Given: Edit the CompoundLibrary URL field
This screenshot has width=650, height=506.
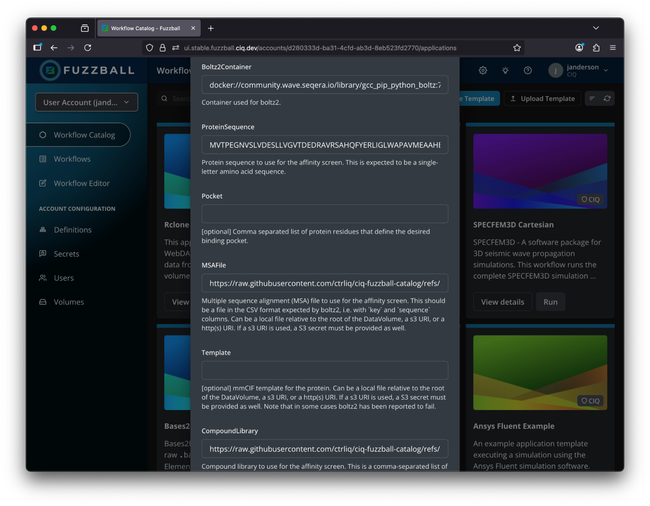Looking at the screenshot, I should (325, 449).
